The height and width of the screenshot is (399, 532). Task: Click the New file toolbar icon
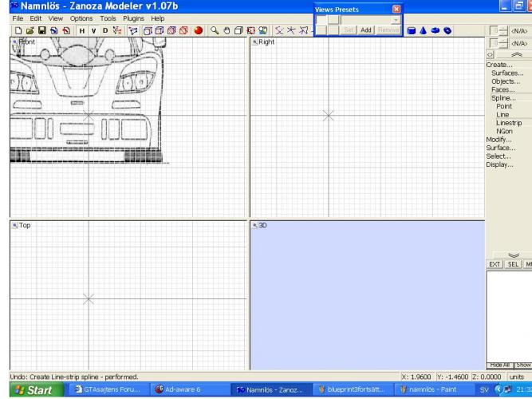click(x=17, y=30)
